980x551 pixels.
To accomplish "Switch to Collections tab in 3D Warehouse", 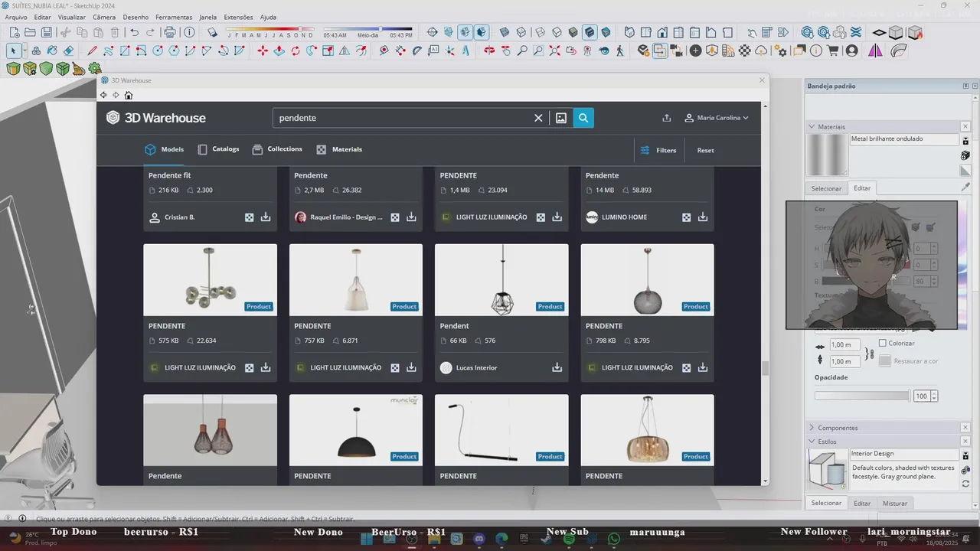I will [x=277, y=149].
